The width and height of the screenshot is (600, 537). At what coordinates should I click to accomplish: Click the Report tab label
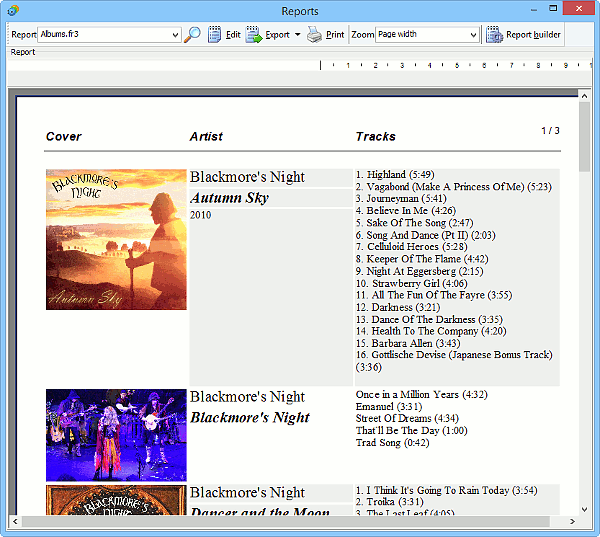[x=23, y=52]
